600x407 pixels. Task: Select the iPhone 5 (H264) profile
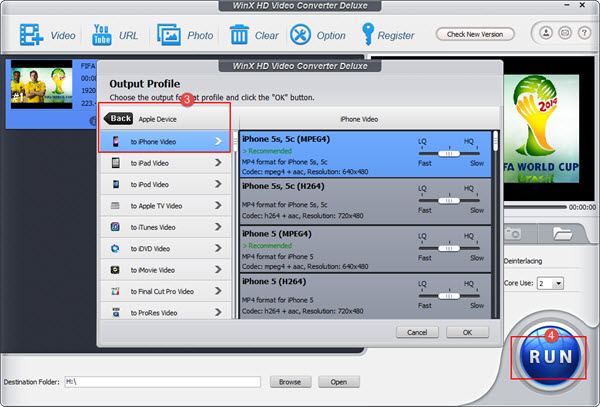coord(365,296)
